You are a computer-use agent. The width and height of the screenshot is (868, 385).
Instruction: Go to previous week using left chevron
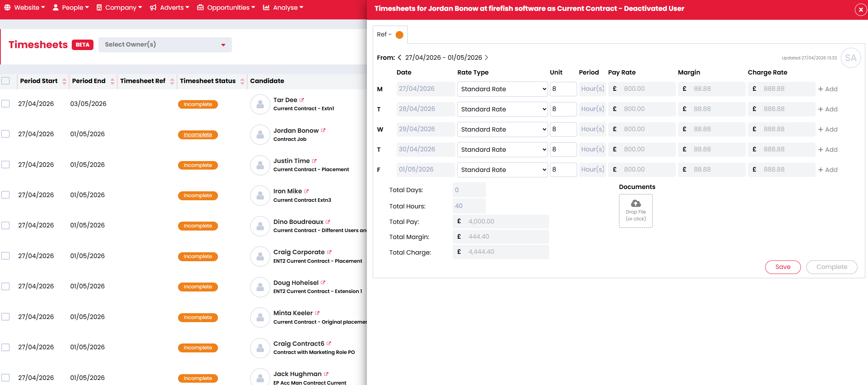[x=399, y=57]
